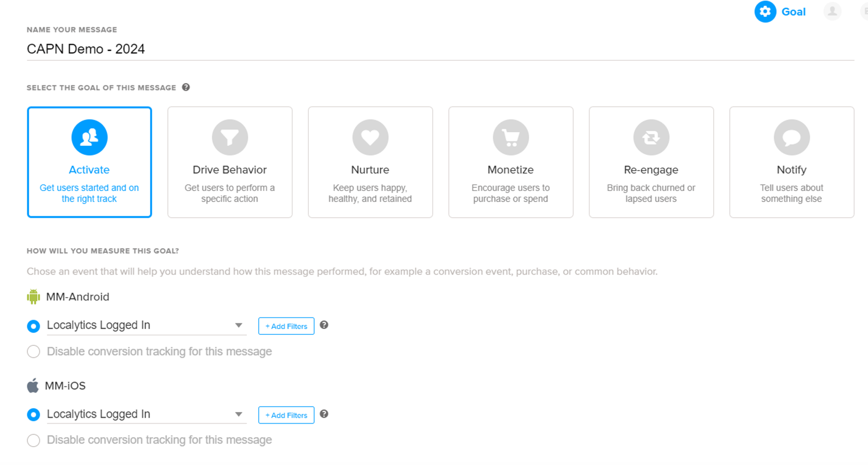This screenshot has width=868, height=465.
Task: Open the Goal step tab label
Action: 793,12
